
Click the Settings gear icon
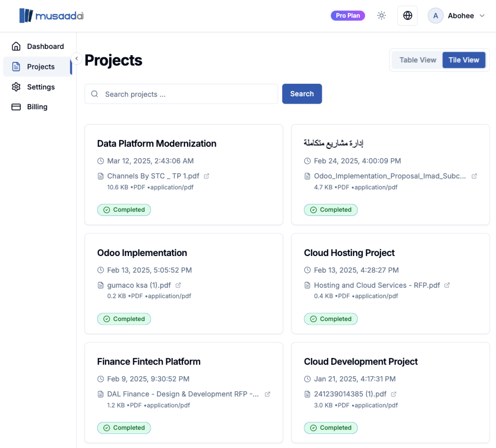coord(16,87)
